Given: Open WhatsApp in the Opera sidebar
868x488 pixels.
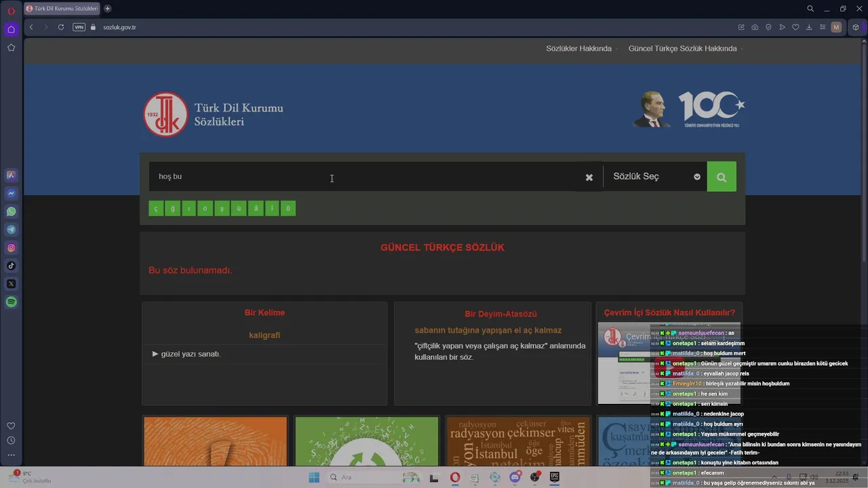Looking at the screenshot, I should point(11,211).
